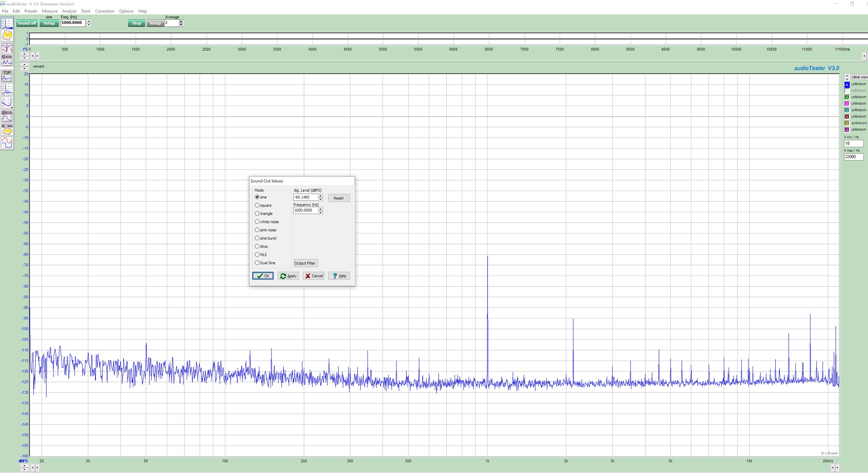Screen dimensions: 868x473
Task: Click the toolbar Freq. (Hz) input field
Action: click(x=73, y=23)
